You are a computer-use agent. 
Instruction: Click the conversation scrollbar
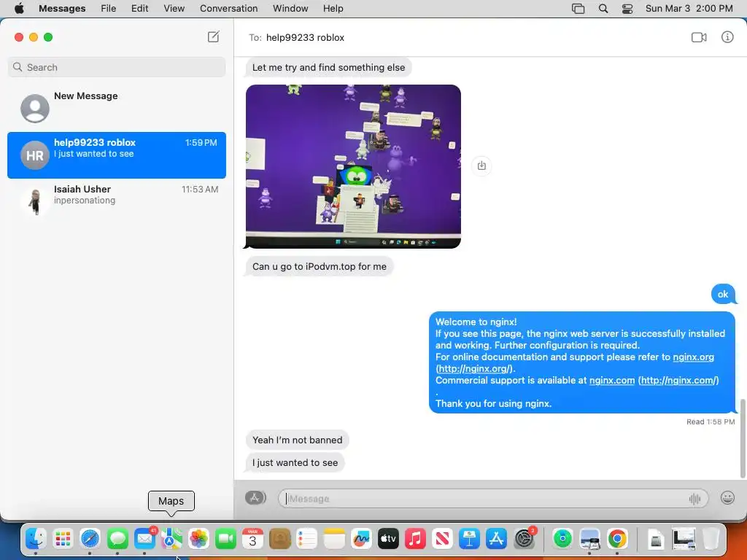point(742,438)
